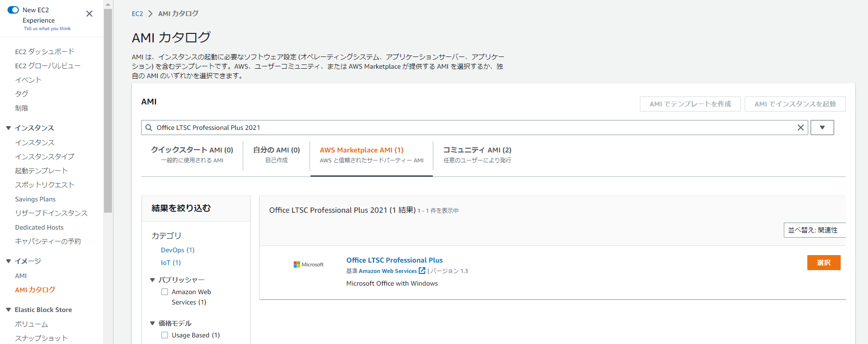This screenshot has height=344, width=868.
Task: Click the AMI でテンプレートを作成 button
Action: point(690,104)
